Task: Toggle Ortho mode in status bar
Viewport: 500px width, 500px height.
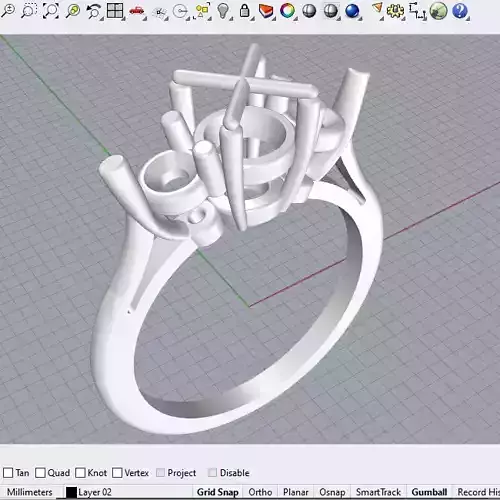Action: pos(260,492)
